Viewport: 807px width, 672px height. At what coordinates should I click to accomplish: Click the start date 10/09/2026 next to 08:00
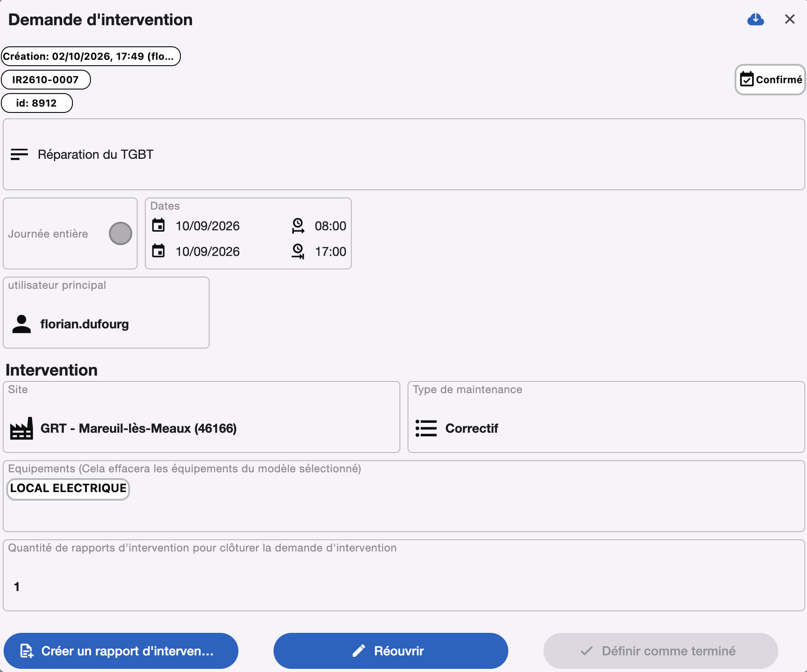(208, 226)
